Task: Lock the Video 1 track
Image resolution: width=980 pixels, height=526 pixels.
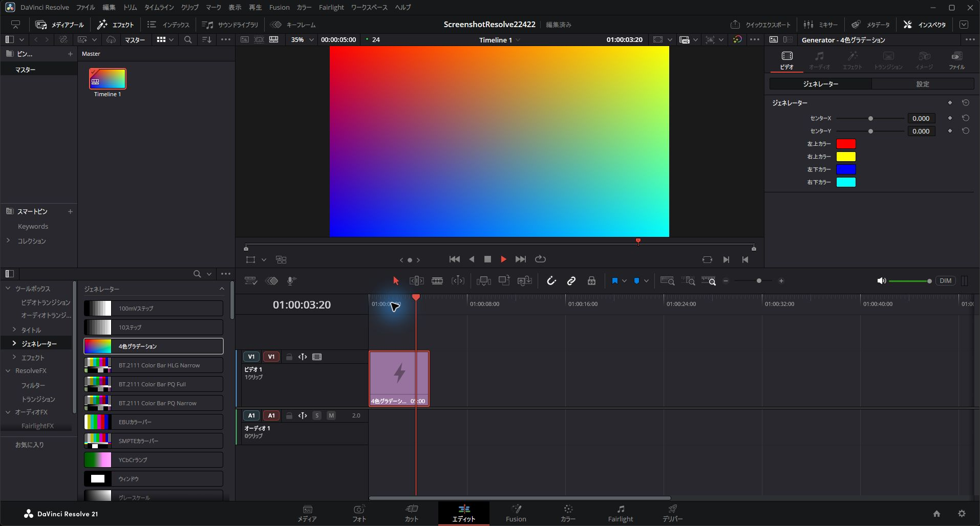Action: tap(289, 357)
